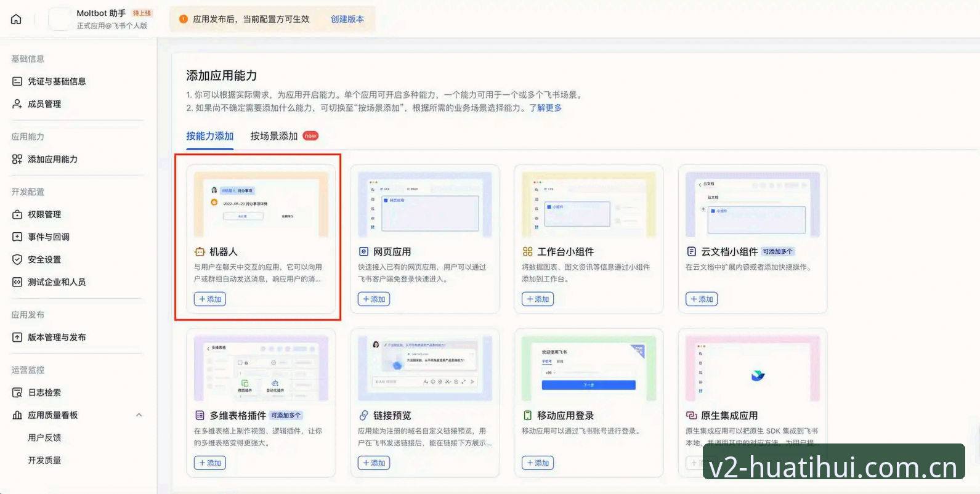
Task: Add the 网页应用 capability
Action: click(374, 299)
